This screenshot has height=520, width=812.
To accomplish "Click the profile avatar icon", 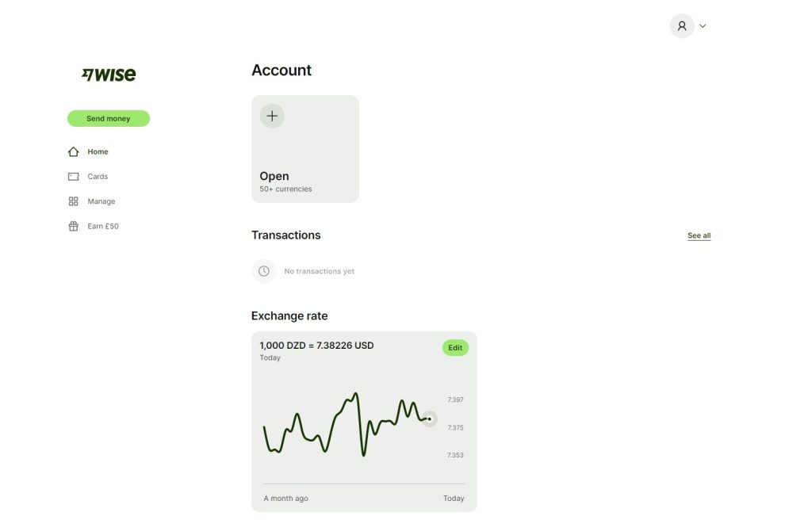I will pos(682,26).
